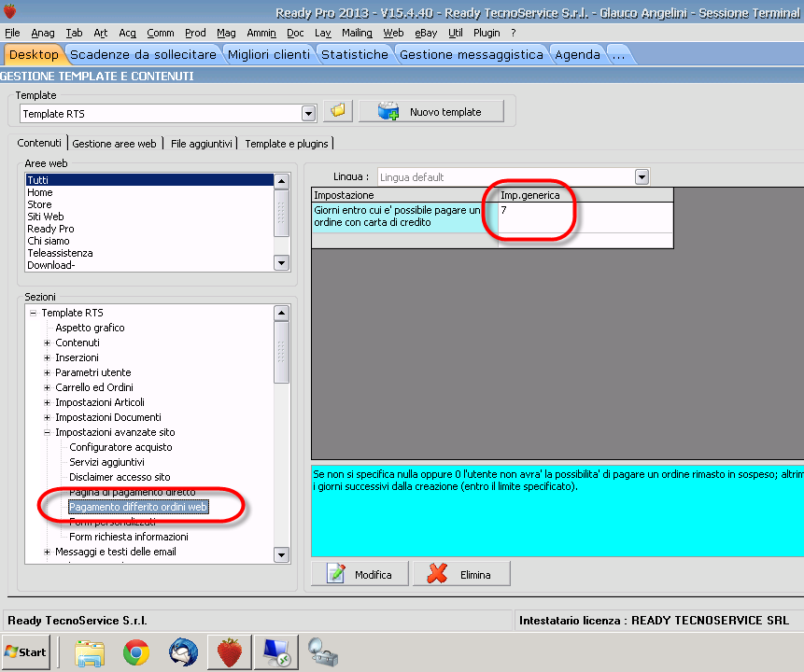Expand the Contenuti tree node
Screen dimensions: 804x672
point(48,343)
